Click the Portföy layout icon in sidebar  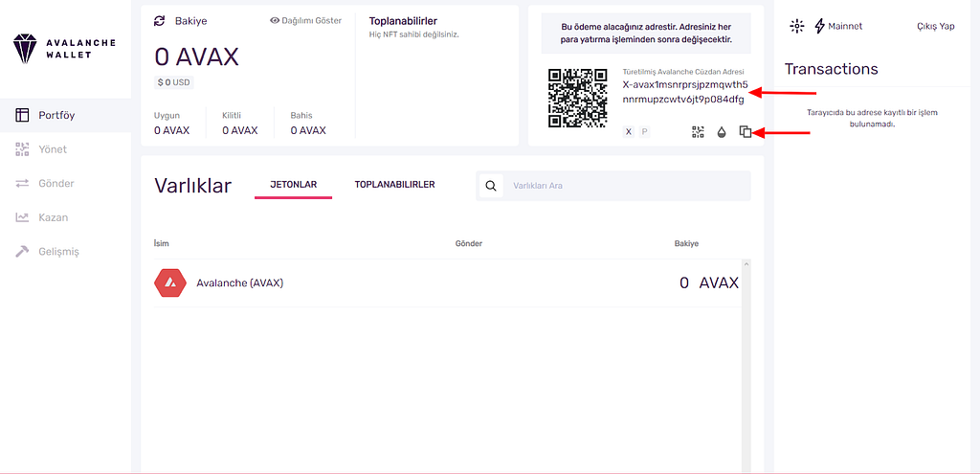tap(23, 115)
